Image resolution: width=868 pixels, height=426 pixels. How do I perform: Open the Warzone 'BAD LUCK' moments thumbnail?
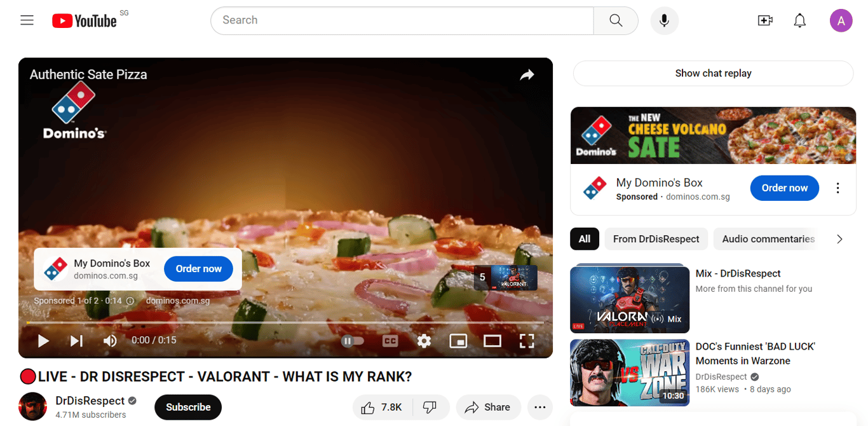point(629,373)
